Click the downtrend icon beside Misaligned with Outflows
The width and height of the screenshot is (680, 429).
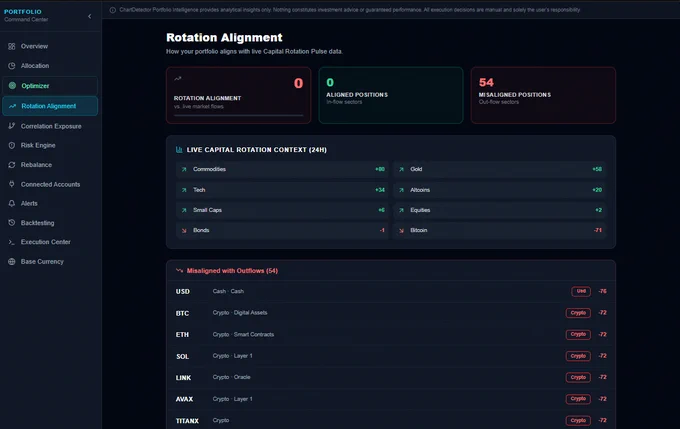pyautogui.click(x=179, y=270)
